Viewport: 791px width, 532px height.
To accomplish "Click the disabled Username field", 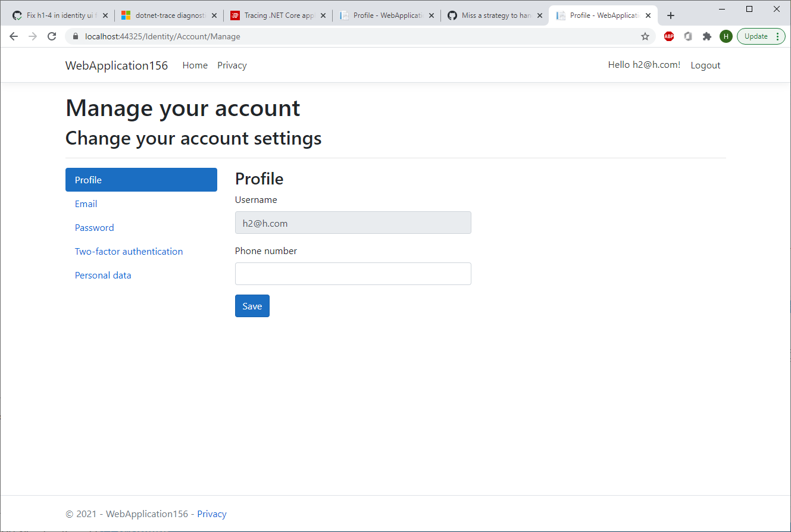I will tap(353, 223).
